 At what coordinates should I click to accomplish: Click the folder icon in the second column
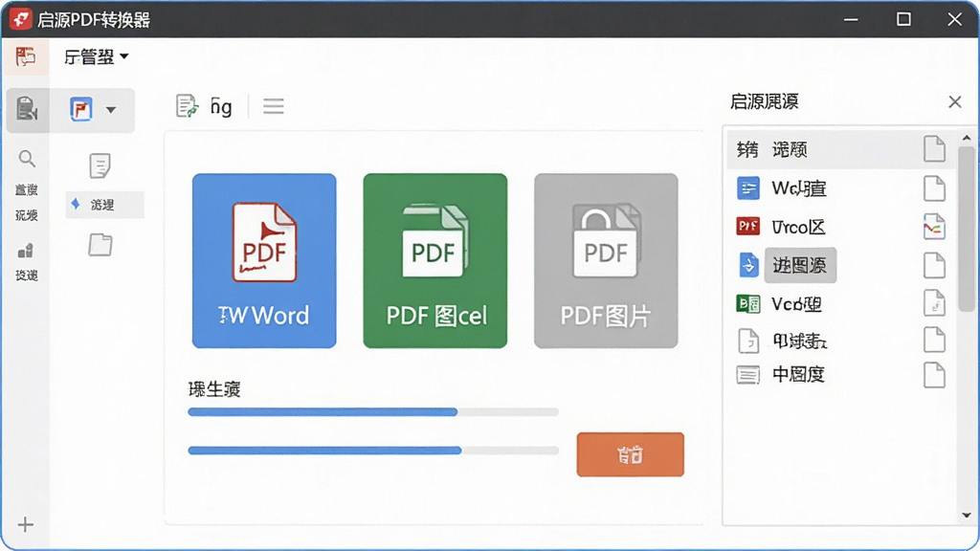tap(100, 244)
